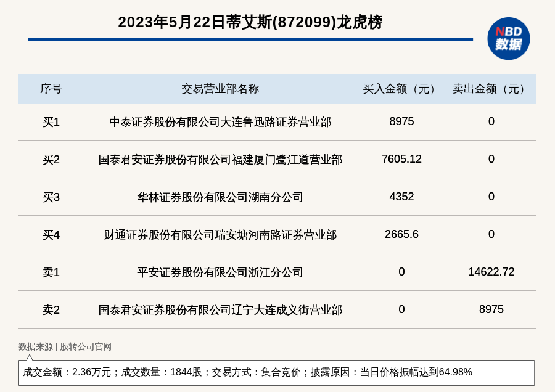This screenshot has height=392, width=555.
Task: Select the 买1 row label
Action: [51, 122]
